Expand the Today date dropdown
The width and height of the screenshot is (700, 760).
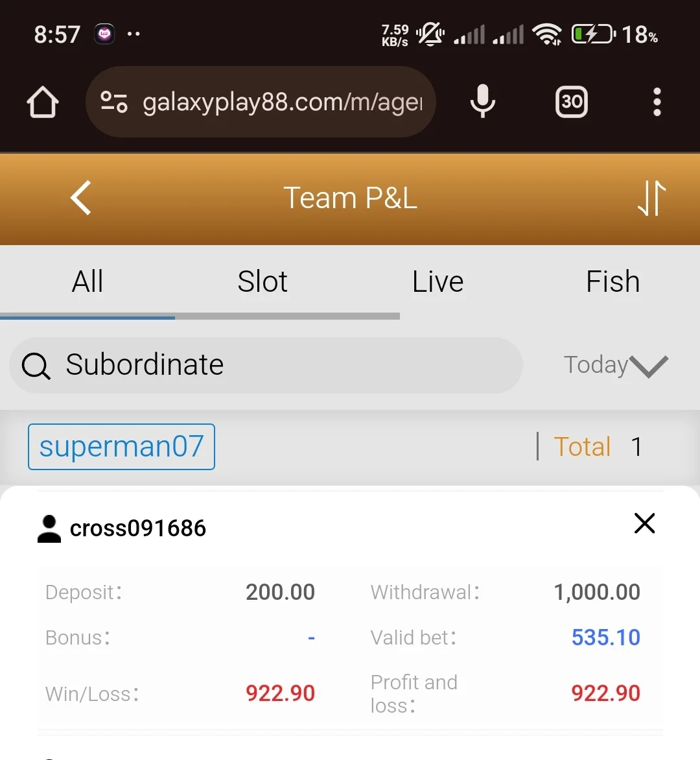[616, 365]
